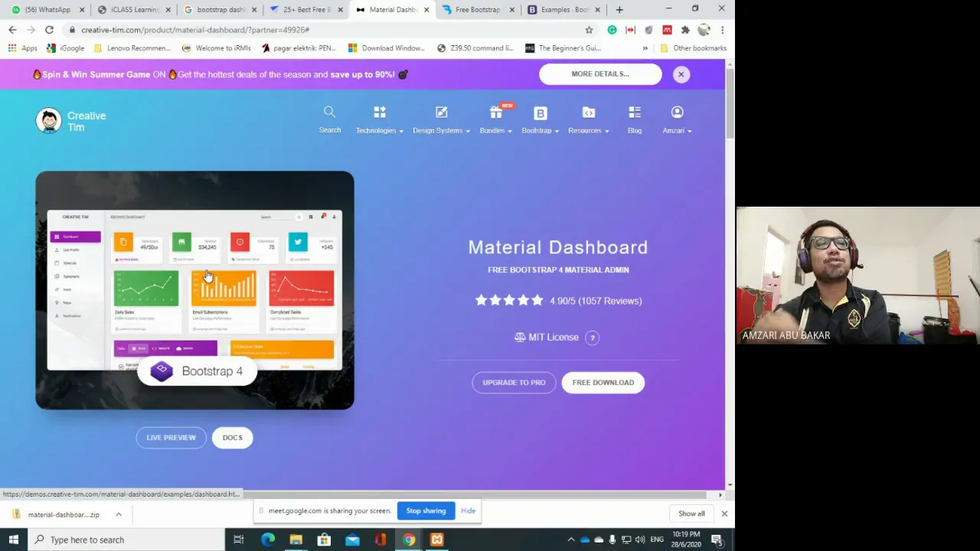Image resolution: width=980 pixels, height=551 pixels.
Task: Click the Creative Tim logo
Action: (70, 121)
